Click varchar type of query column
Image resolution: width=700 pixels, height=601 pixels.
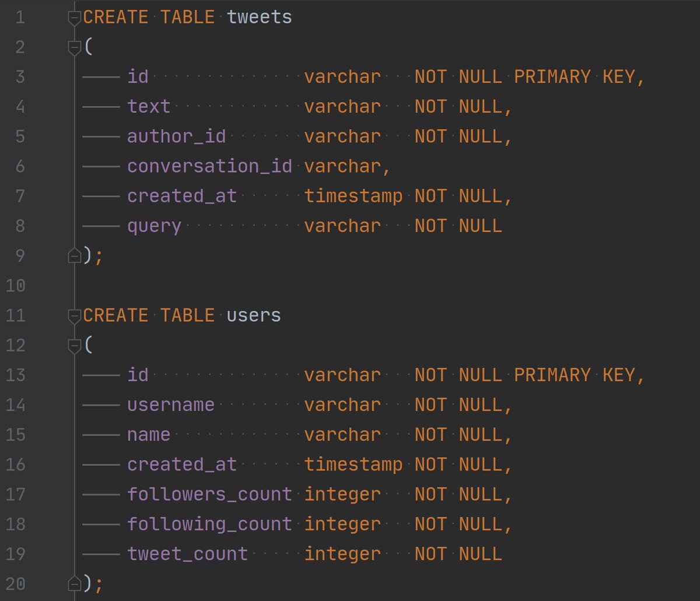click(342, 226)
